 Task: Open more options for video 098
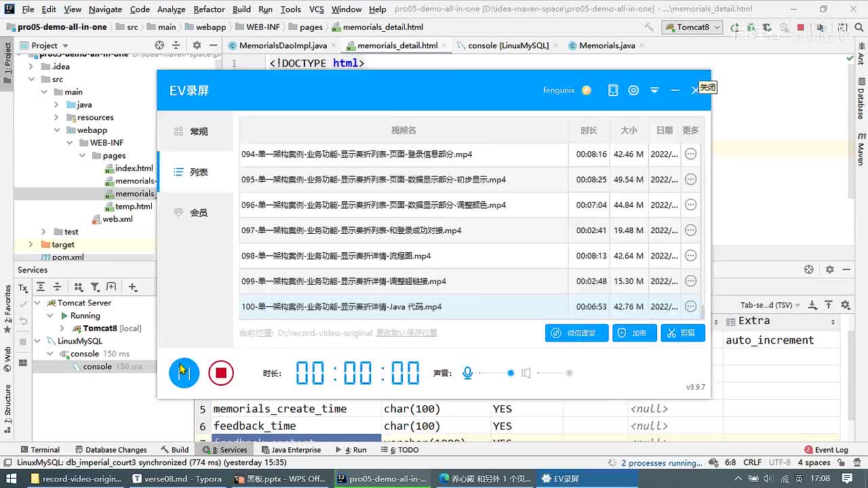(690, 256)
